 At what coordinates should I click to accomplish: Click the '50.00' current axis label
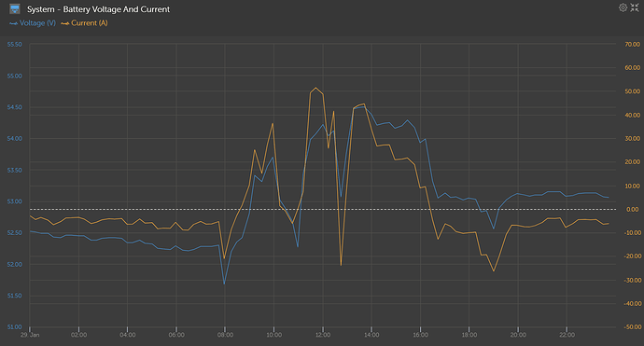(633, 91)
